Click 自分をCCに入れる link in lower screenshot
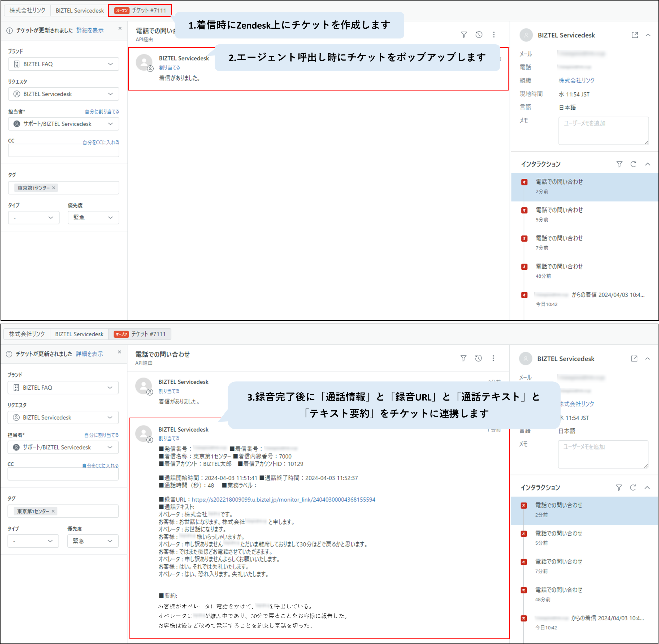The height and width of the screenshot is (644, 659). [100, 466]
